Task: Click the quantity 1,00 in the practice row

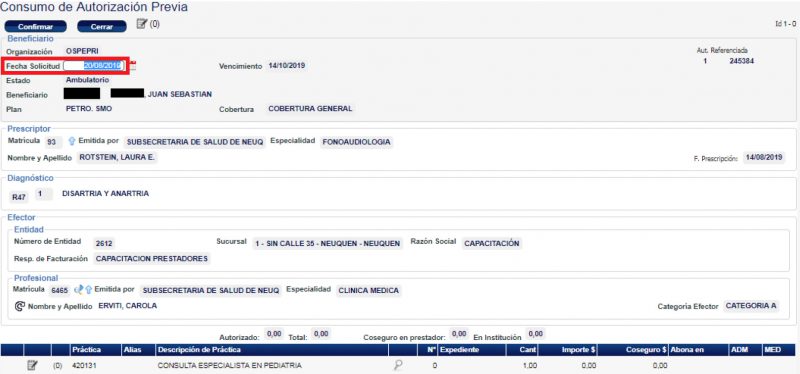Action: 529,365
